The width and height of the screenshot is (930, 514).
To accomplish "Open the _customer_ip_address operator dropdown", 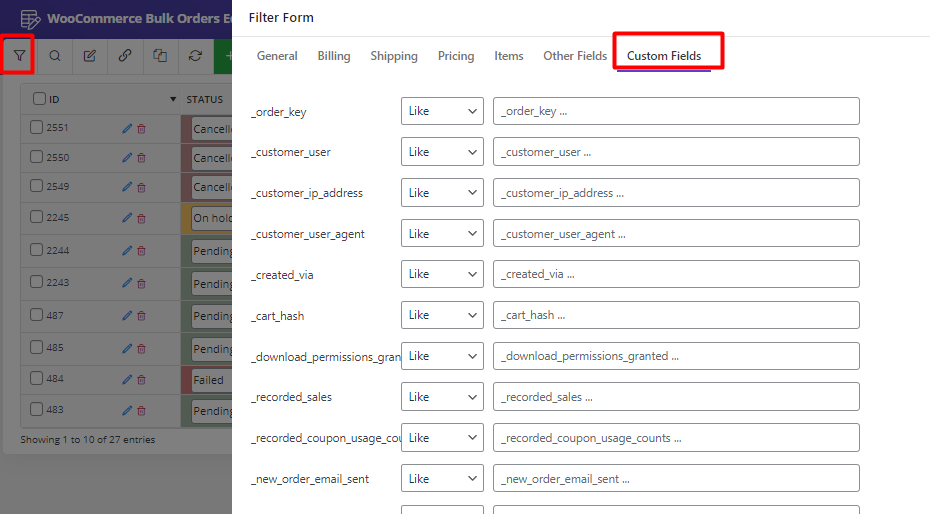I will pos(442,193).
